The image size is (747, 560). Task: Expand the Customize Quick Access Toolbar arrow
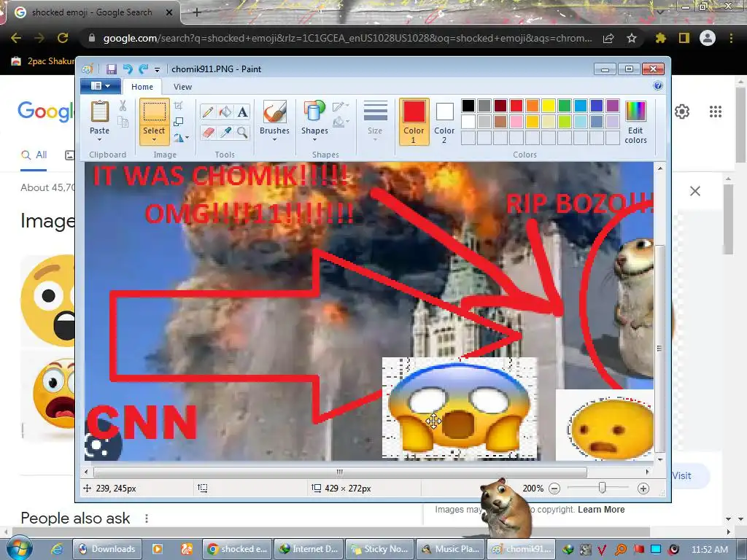[x=158, y=69]
